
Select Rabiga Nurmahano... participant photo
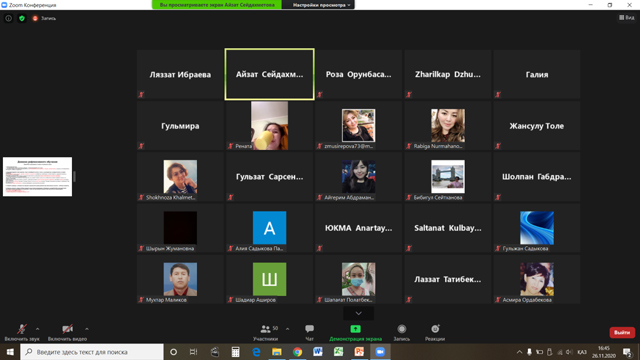point(448,125)
